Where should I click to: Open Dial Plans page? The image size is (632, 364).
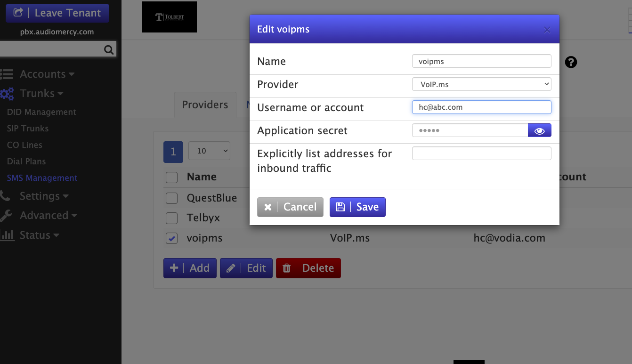point(26,162)
